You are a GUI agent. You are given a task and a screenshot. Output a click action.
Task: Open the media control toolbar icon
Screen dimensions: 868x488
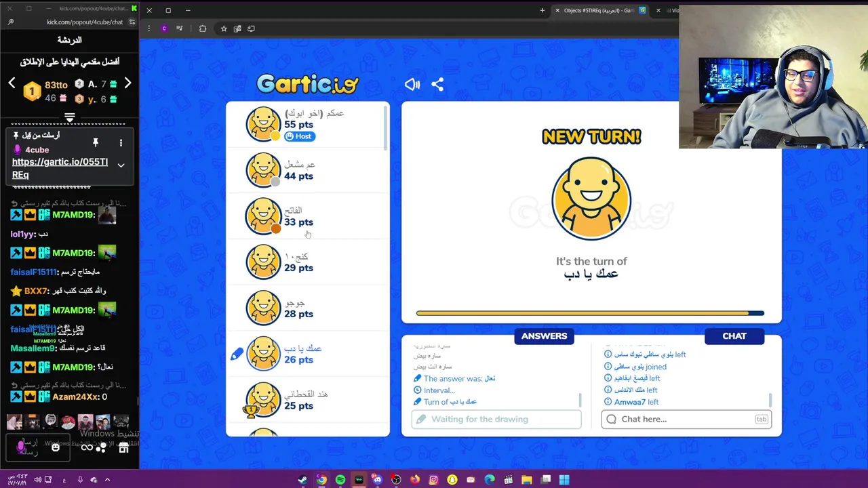point(180,28)
